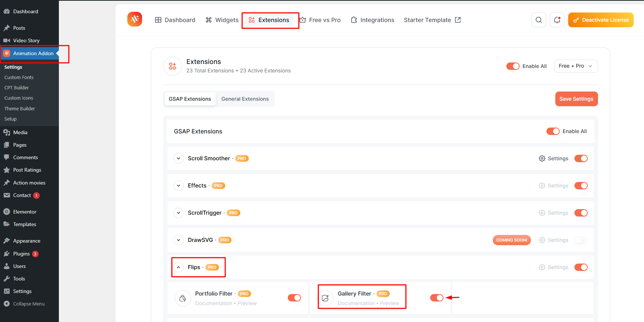This screenshot has width=644, height=322.
Task: Click the Save Settings button
Action: pos(576,99)
